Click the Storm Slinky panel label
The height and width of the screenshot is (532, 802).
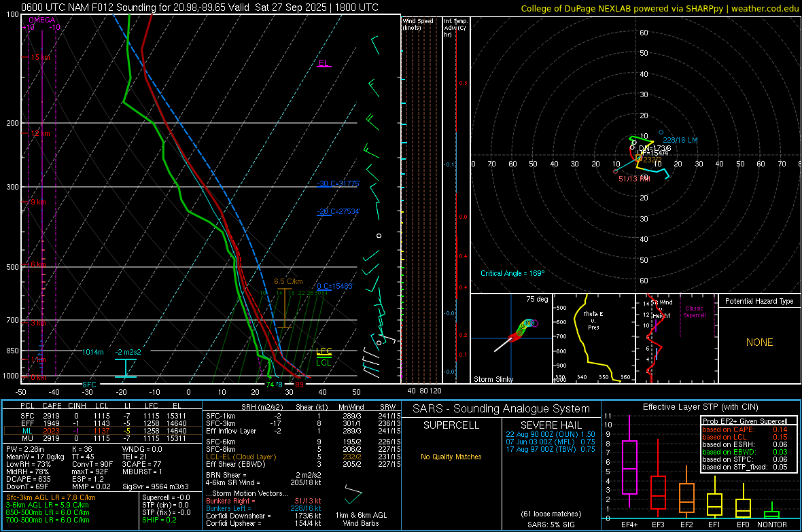(x=493, y=379)
